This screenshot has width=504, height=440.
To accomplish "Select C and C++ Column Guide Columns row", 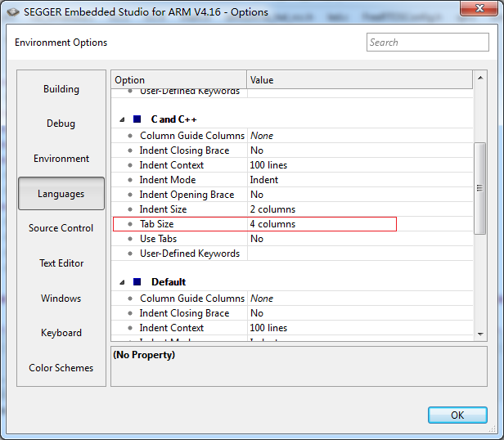I will (x=292, y=136).
